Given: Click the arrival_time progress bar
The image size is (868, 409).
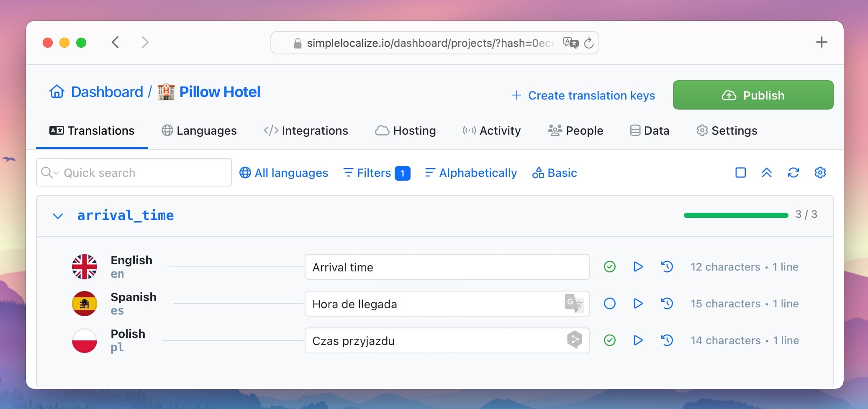Looking at the screenshot, I should [736, 215].
